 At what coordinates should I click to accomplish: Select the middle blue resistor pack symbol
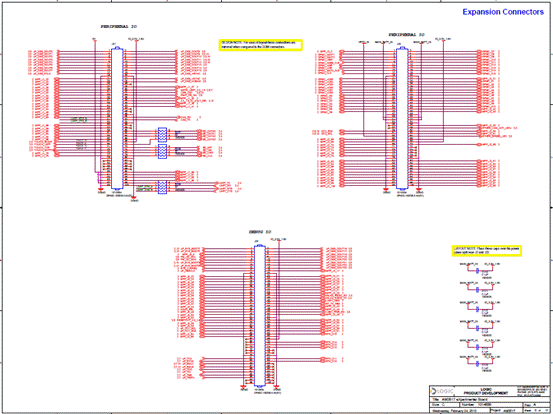click(162, 152)
